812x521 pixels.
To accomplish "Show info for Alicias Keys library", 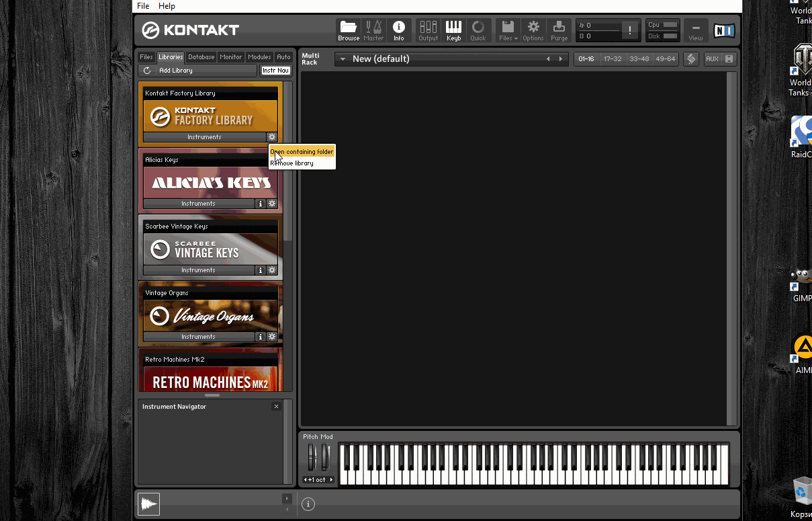I will tap(261, 204).
